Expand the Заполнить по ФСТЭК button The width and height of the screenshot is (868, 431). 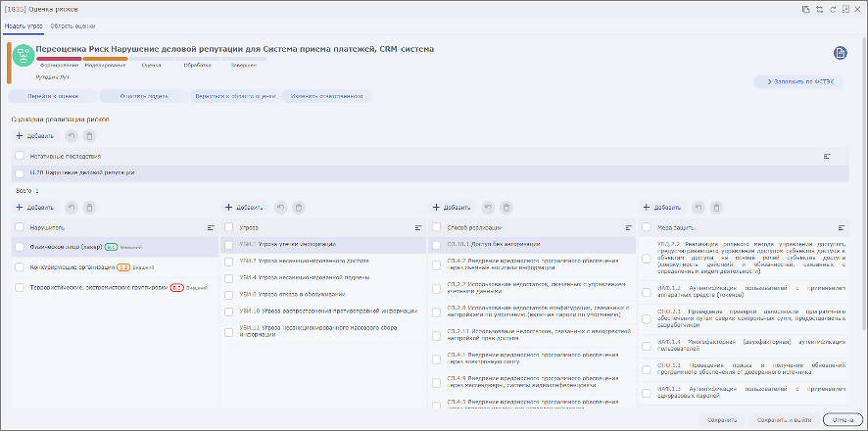coord(801,81)
